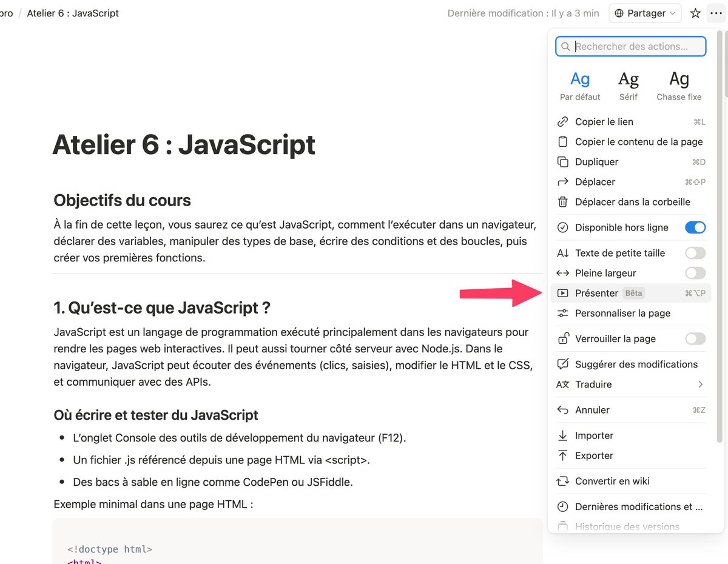
Task: Enable the Pleine largeur switch
Action: [x=695, y=273]
